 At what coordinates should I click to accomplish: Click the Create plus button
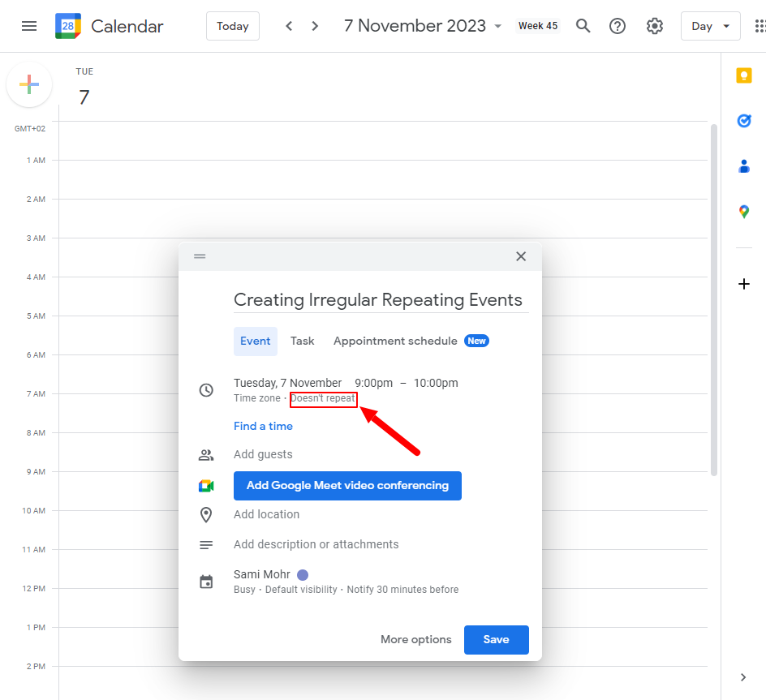pos(29,84)
